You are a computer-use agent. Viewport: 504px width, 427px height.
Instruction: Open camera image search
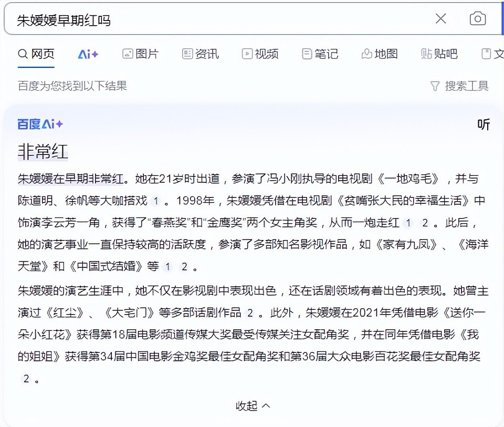[478, 19]
